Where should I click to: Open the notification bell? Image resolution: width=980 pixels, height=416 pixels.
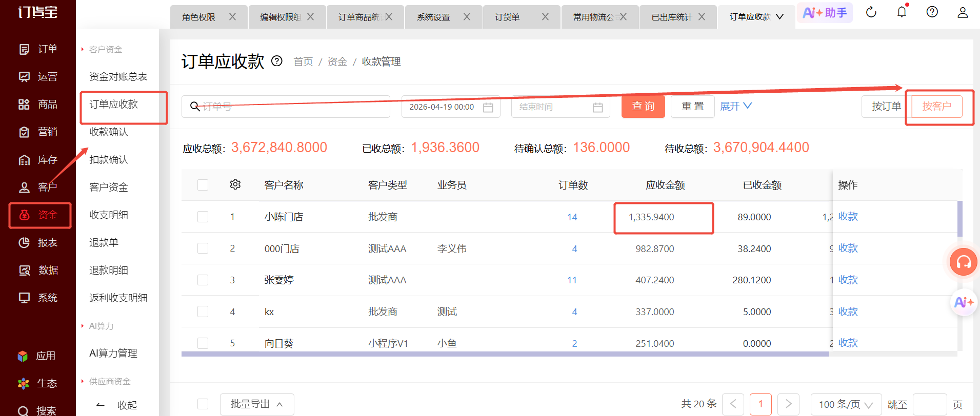(x=902, y=12)
